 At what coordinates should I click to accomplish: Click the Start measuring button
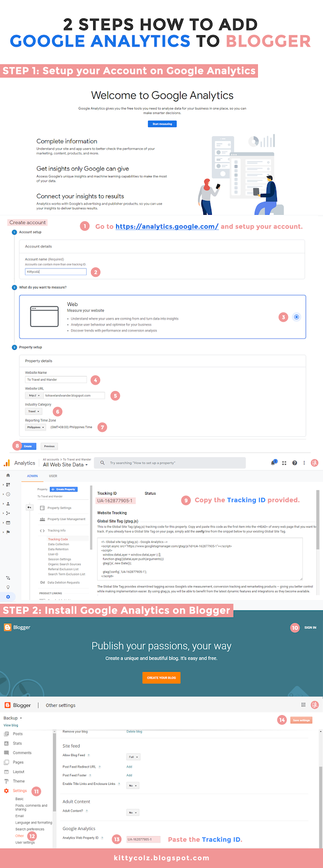(x=162, y=124)
